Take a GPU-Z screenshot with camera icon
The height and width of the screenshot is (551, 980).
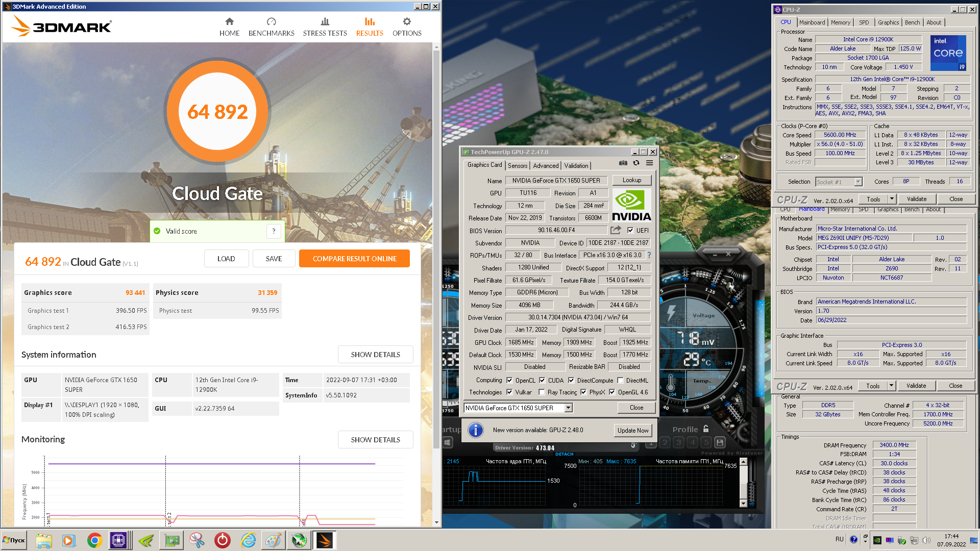pyautogui.click(x=623, y=163)
